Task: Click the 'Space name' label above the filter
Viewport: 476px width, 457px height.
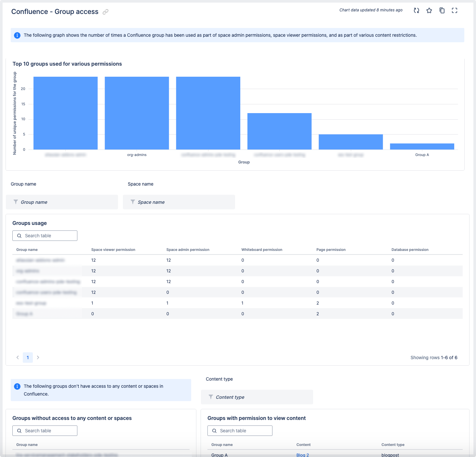Action: pyautogui.click(x=140, y=184)
